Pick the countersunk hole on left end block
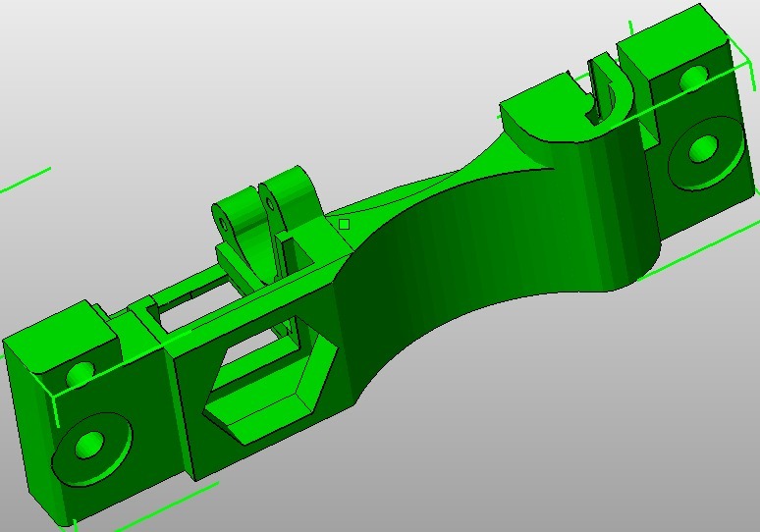760x532 pixels. [x=91, y=450]
